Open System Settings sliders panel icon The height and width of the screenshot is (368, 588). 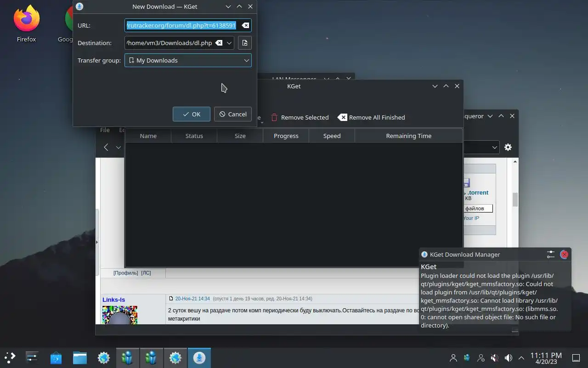pyautogui.click(x=32, y=357)
